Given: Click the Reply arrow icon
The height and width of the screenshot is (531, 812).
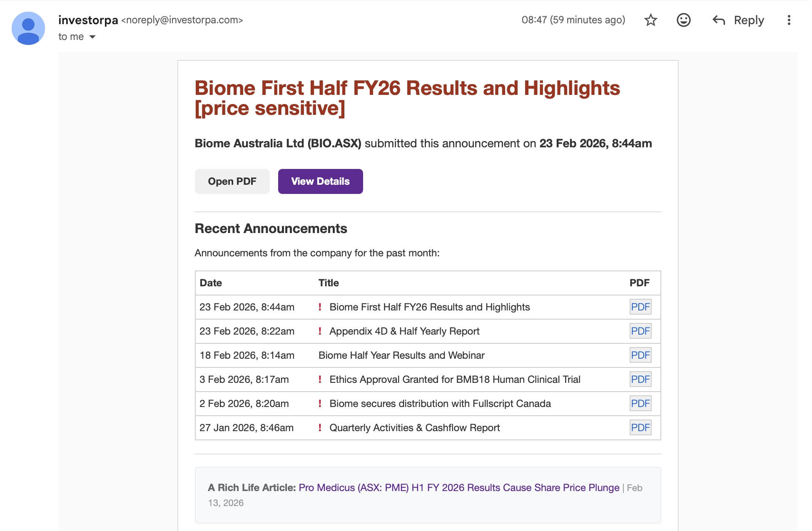Looking at the screenshot, I should pyautogui.click(x=718, y=20).
